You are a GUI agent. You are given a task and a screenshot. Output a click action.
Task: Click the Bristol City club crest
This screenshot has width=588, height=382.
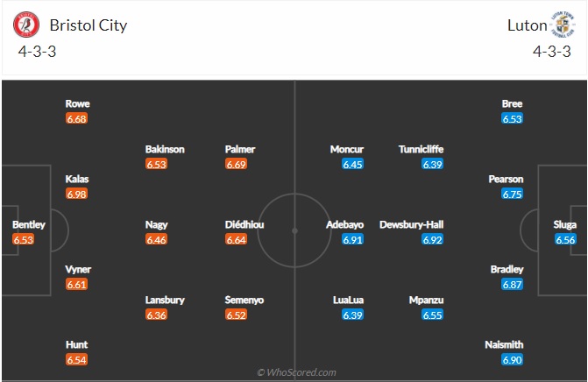coord(26,25)
